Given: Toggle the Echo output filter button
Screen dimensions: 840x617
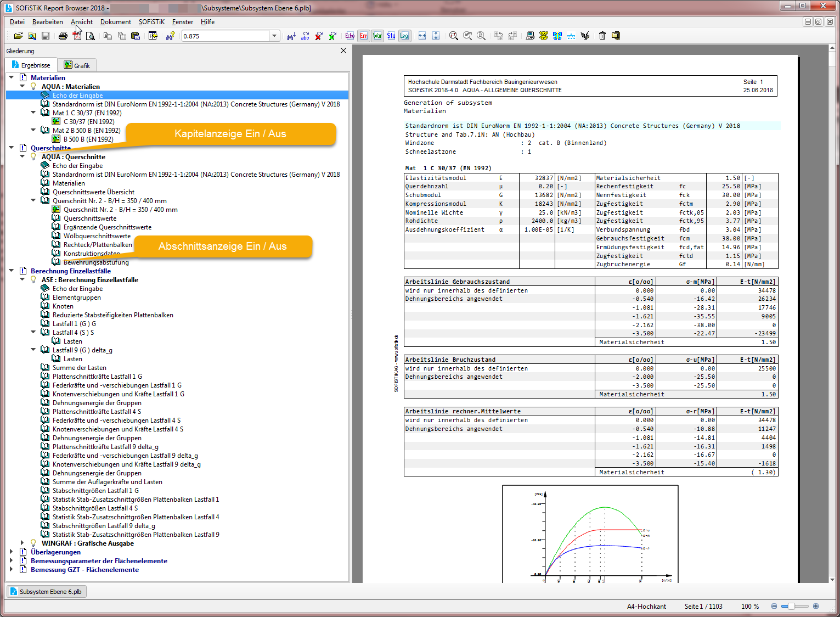Looking at the screenshot, I should click(349, 36).
